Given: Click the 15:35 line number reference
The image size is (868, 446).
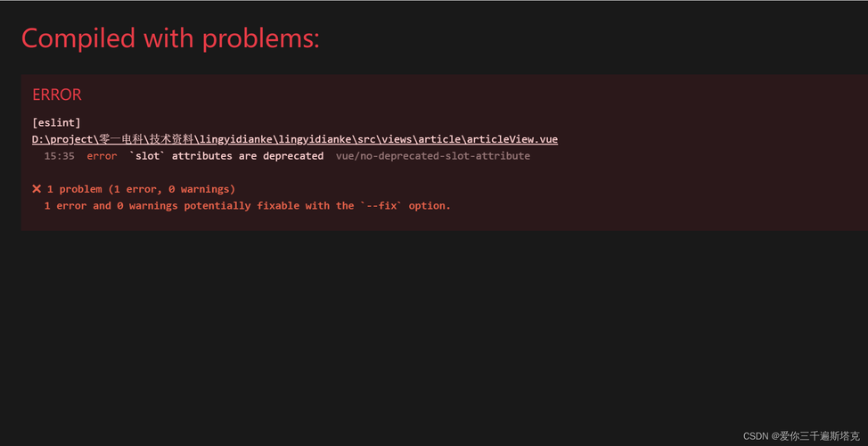Looking at the screenshot, I should (x=59, y=156).
